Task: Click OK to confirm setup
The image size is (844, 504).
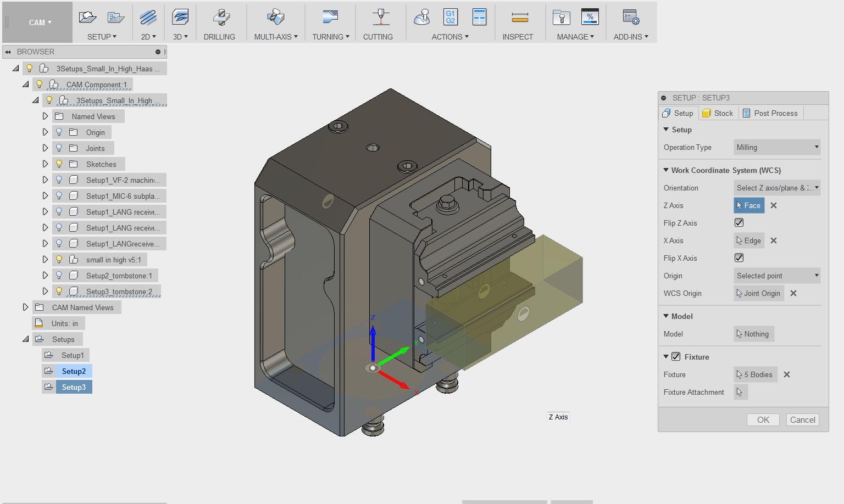Action: click(763, 420)
